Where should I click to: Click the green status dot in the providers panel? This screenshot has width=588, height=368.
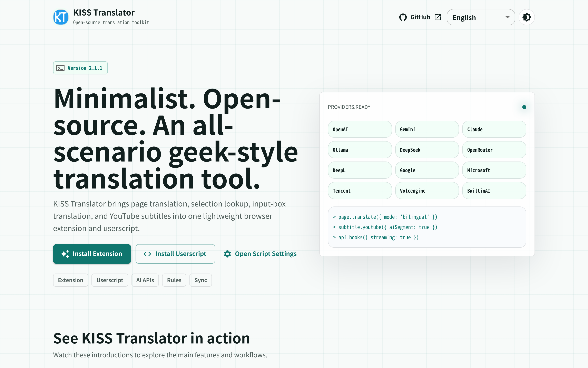click(x=524, y=107)
